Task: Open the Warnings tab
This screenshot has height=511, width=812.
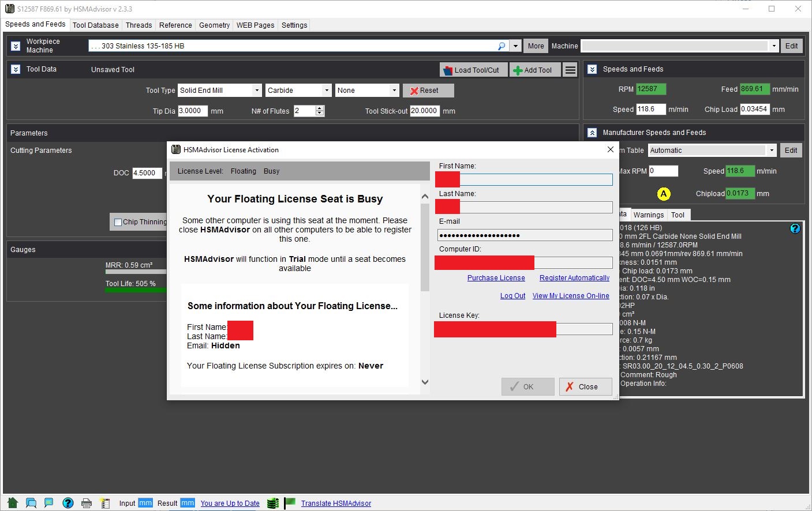Action: 648,215
